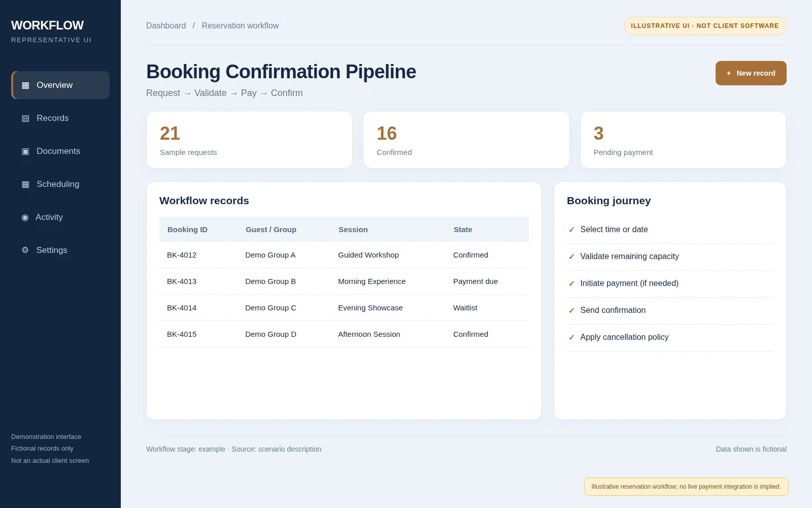Click the Records list icon in sidebar
812x508 pixels.
click(25, 118)
